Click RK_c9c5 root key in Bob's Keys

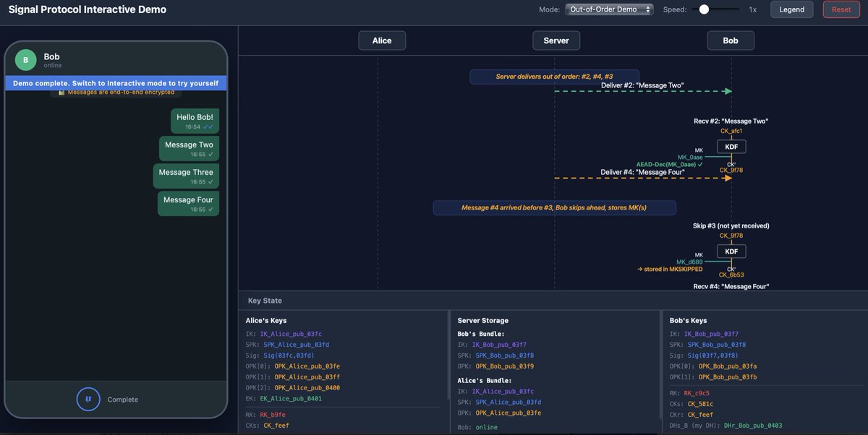(x=697, y=393)
